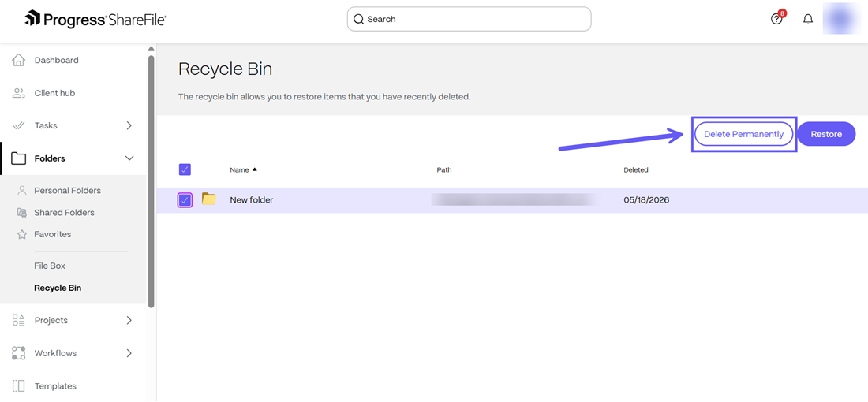Open the user avatar in header
This screenshot has height=402, width=868.
coord(841,18)
